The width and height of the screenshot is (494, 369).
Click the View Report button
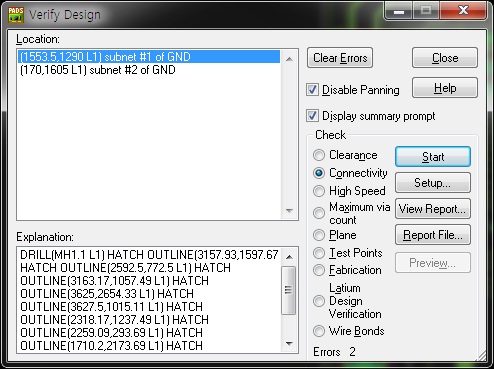click(433, 209)
